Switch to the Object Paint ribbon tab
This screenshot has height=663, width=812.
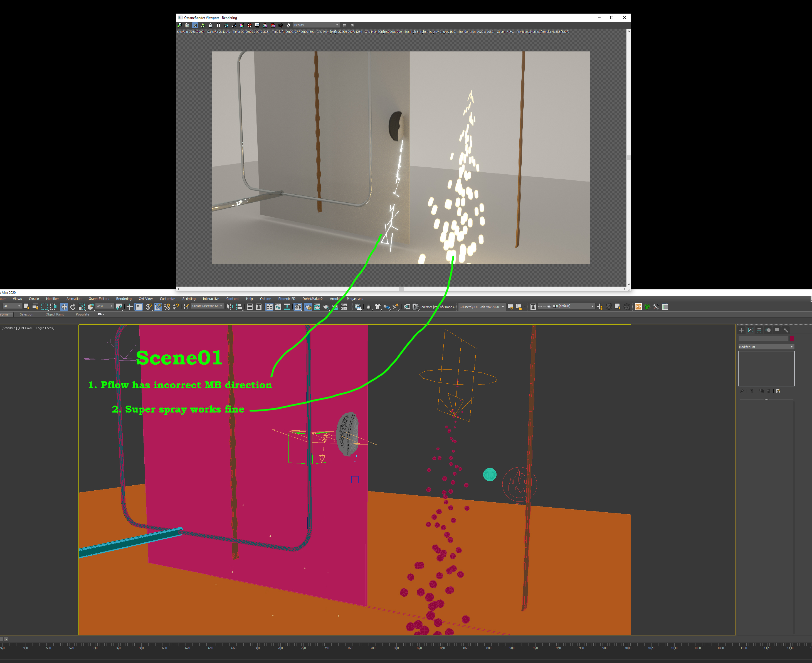coord(55,314)
